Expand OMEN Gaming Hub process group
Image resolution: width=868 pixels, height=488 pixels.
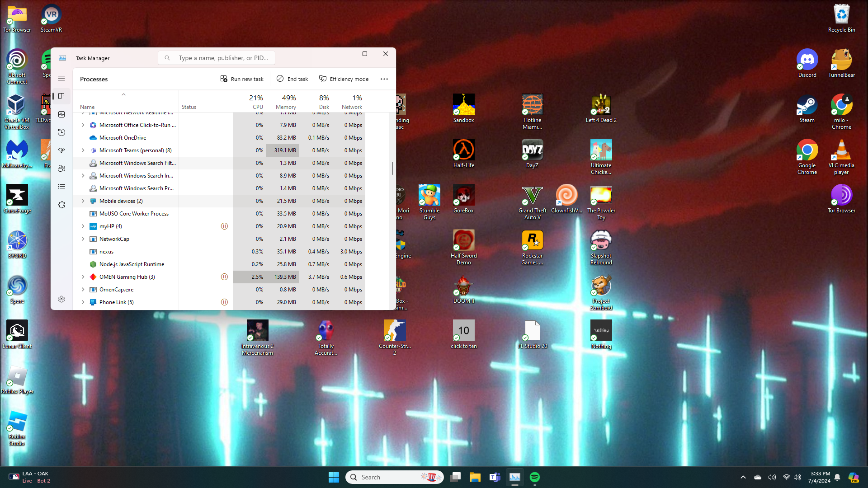point(83,277)
